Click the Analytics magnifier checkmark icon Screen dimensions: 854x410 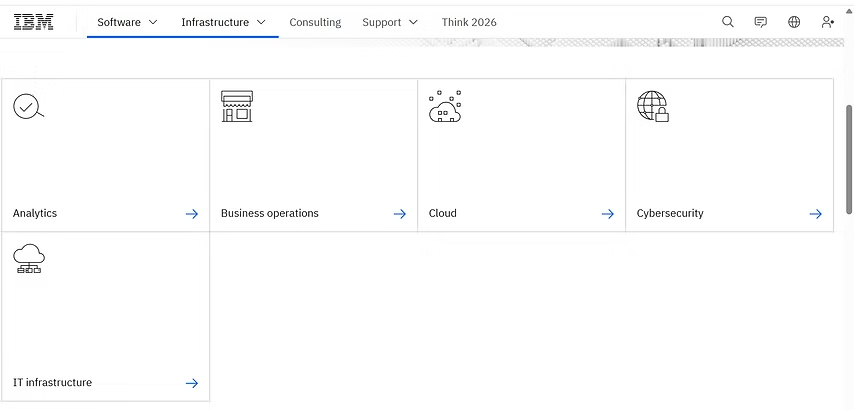pyautogui.click(x=28, y=106)
